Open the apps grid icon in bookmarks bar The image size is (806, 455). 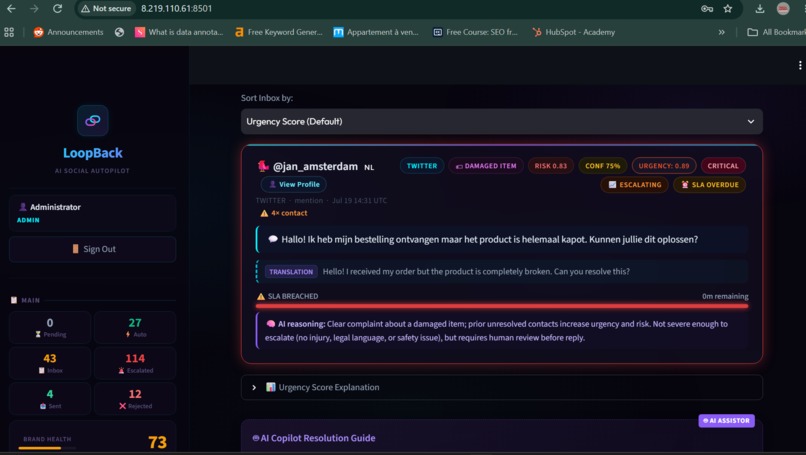pyautogui.click(x=9, y=32)
